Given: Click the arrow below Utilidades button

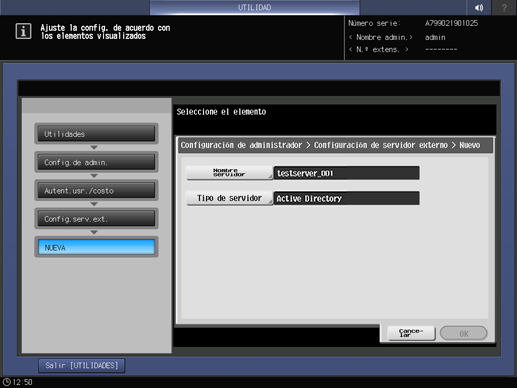Looking at the screenshot, I should point(94,147).
